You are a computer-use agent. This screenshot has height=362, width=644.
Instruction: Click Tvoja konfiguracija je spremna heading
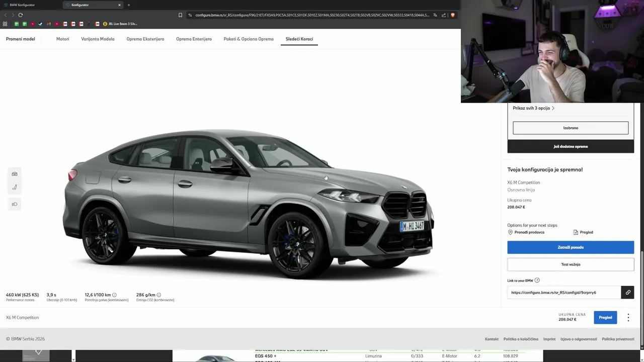545,169
